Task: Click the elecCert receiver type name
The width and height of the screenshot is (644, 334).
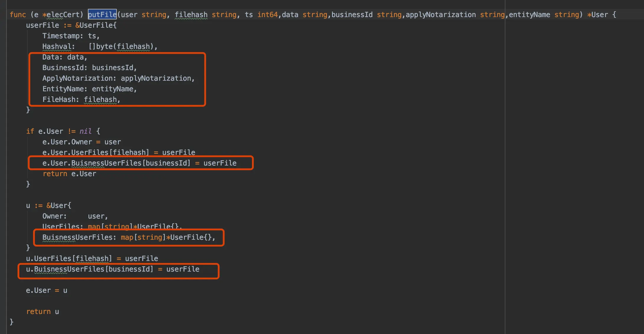Action: (x=63, y=14)
